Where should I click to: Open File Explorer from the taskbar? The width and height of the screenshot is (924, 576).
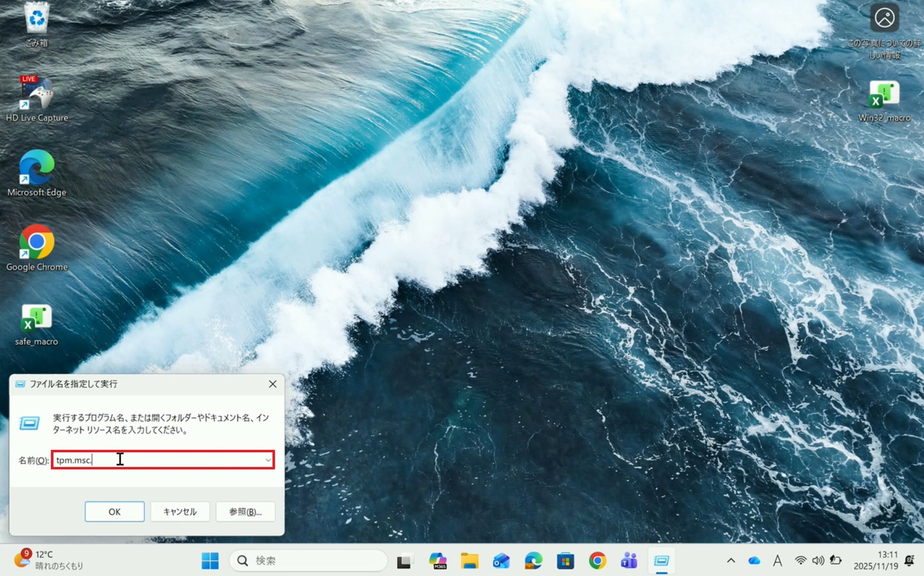coord(469,561)
